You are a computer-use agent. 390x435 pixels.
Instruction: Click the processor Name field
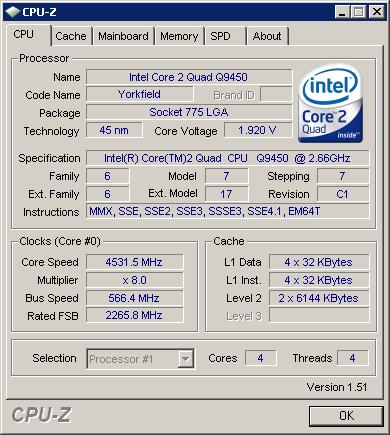(189, 77)
